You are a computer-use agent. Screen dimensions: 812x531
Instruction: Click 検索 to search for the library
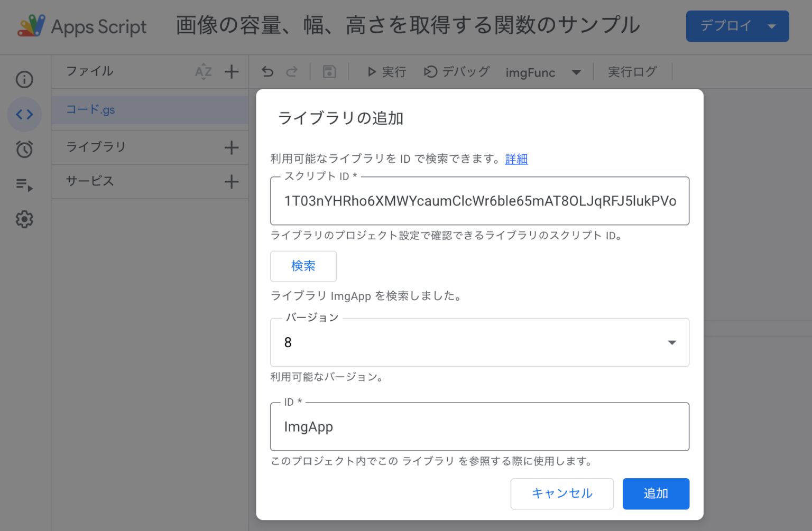[303, 266]
